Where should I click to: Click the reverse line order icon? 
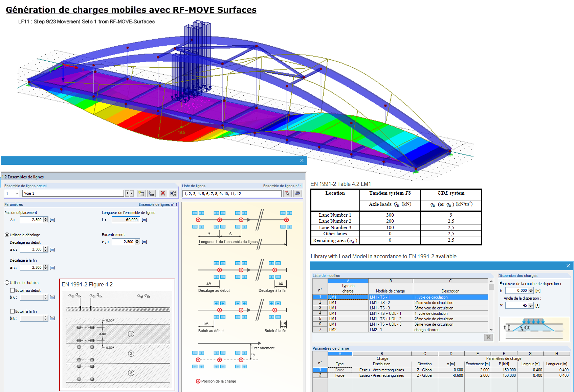[298, 193]
